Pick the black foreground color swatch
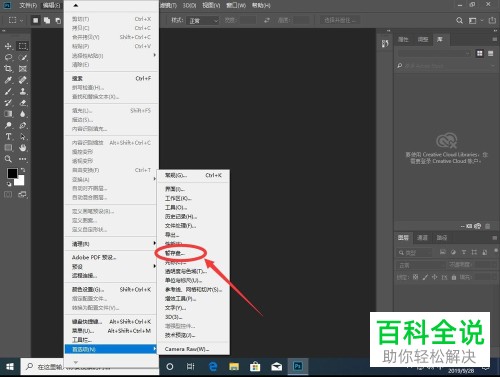The width and height of the screenshot is (500, 377). (12, 173)
